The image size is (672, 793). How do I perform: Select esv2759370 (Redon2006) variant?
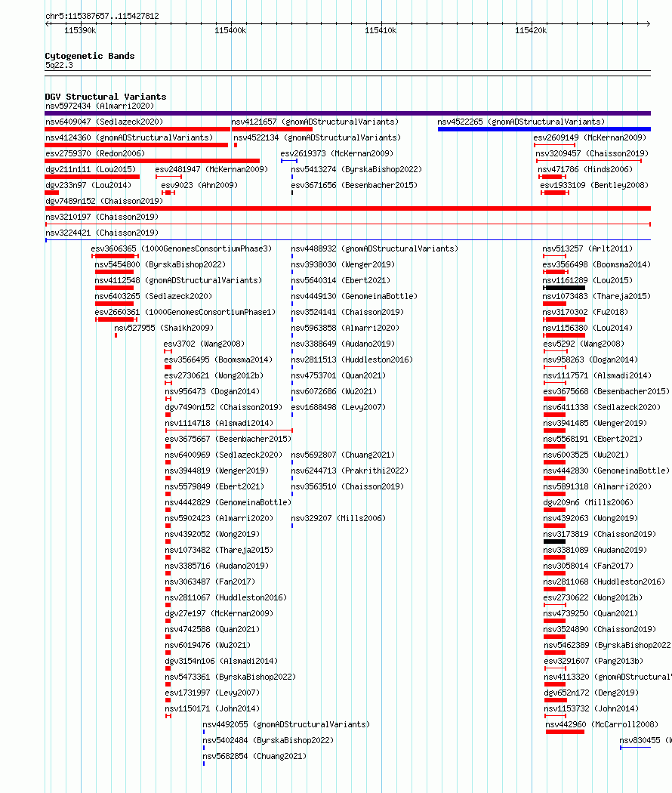pos(95,154)
